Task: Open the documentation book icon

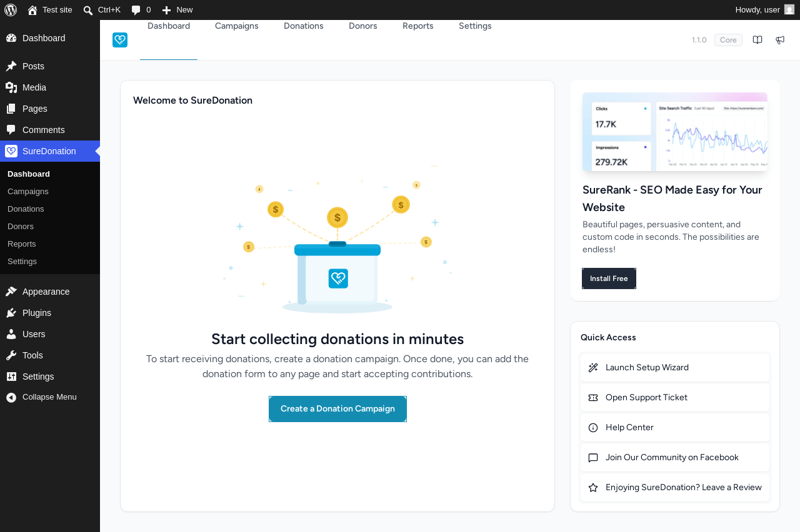Action: click(757, 40)
